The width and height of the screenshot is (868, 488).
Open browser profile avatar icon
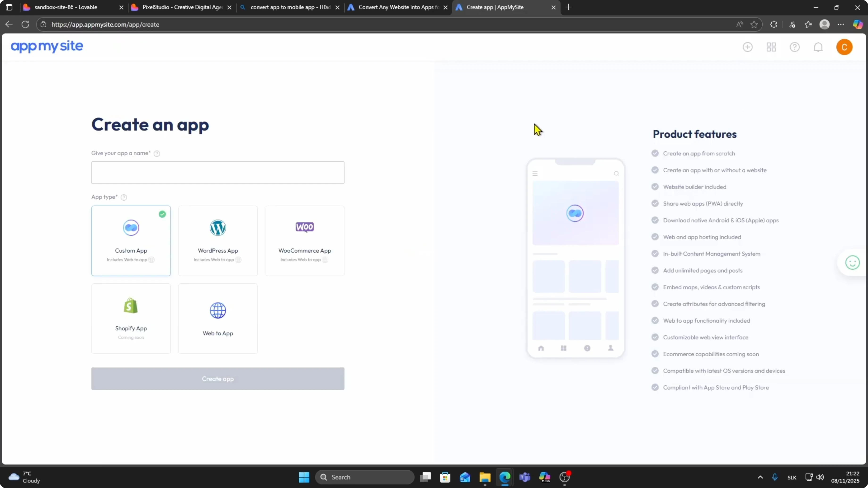(x=824, y=24)
